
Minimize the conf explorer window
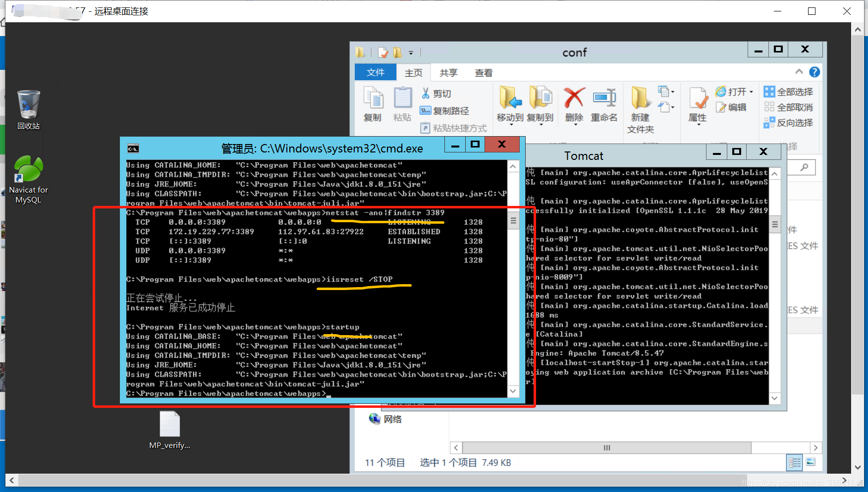point(758,49)
